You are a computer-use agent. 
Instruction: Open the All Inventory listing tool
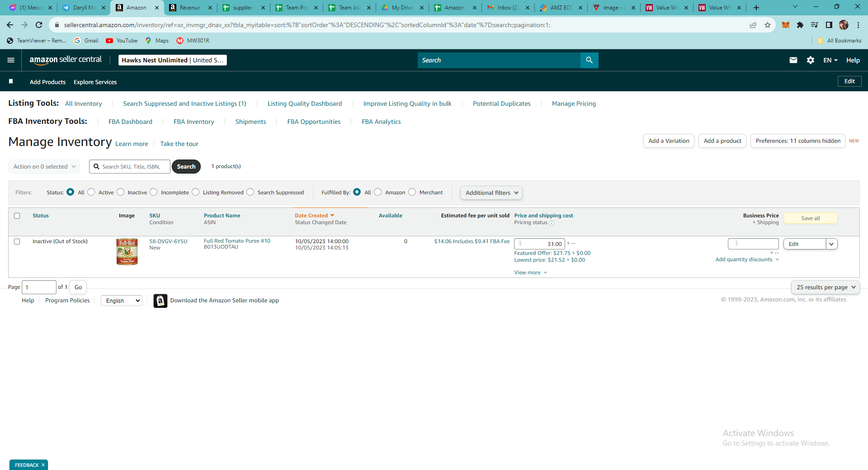(x=83, y=103)
